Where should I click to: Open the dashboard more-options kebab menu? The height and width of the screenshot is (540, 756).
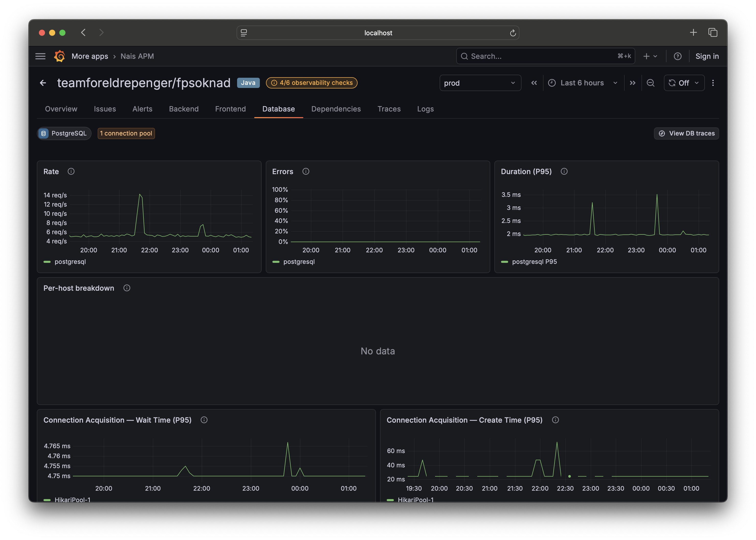tap(713, 83)
